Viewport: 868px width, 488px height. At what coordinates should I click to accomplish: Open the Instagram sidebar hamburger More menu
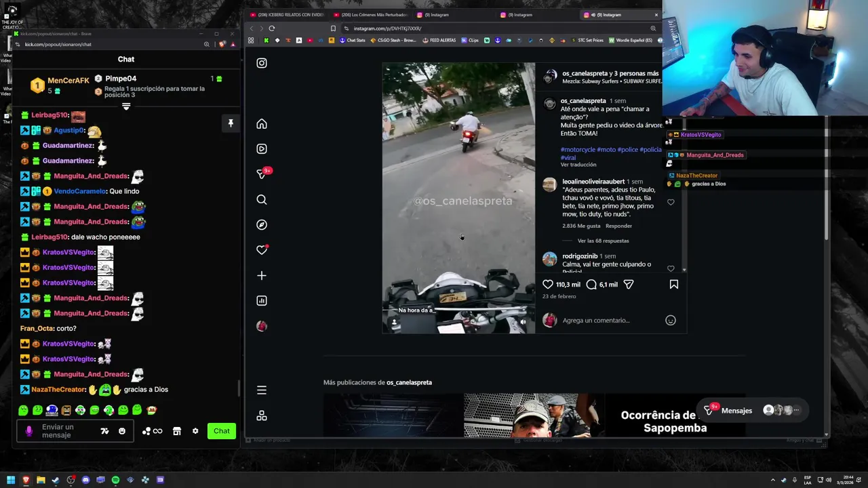tap(262, 390)
